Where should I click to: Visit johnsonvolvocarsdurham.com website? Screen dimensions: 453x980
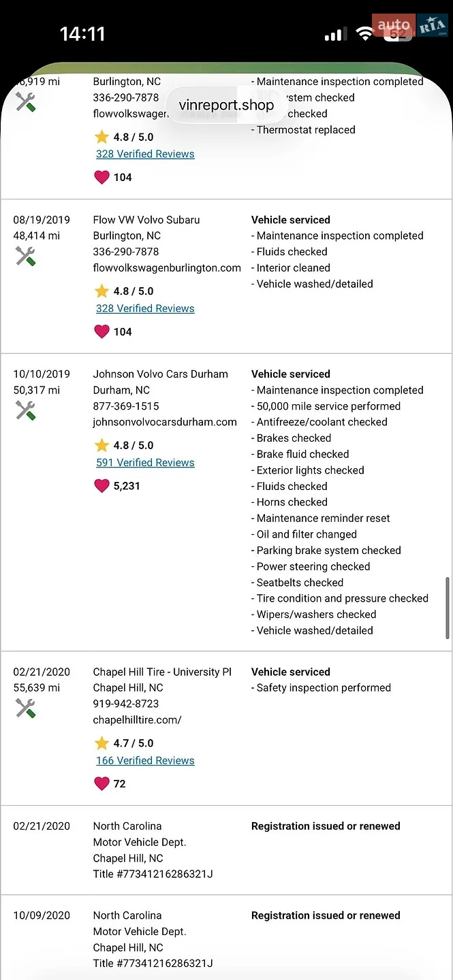165,422
